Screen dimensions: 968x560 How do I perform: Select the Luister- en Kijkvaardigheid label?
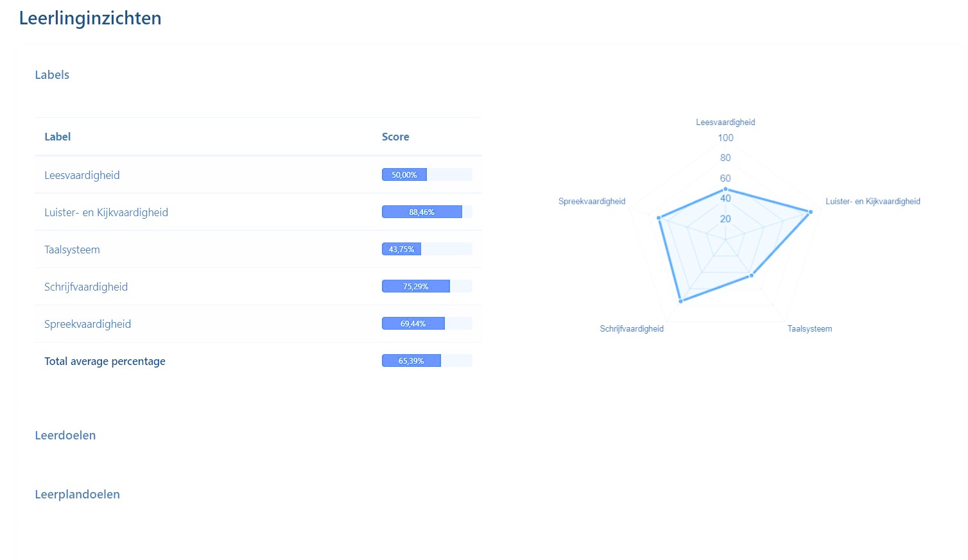[x=106, y=212]
